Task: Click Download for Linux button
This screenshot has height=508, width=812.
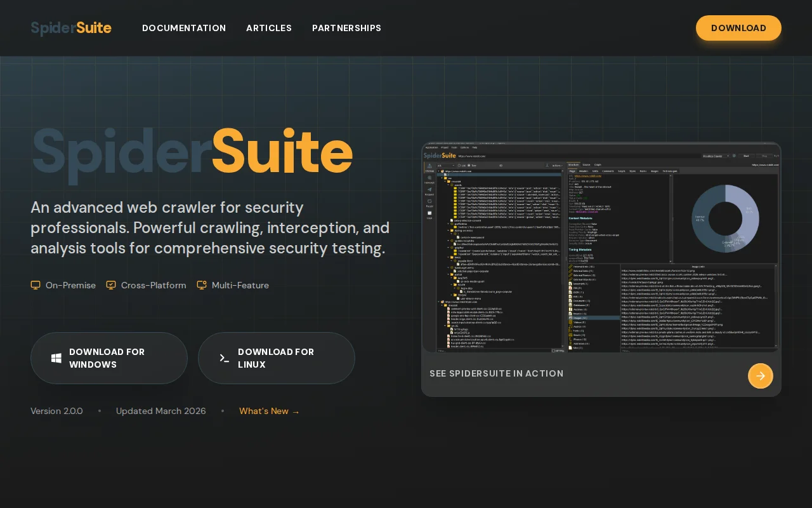Action: coord(277,358)
